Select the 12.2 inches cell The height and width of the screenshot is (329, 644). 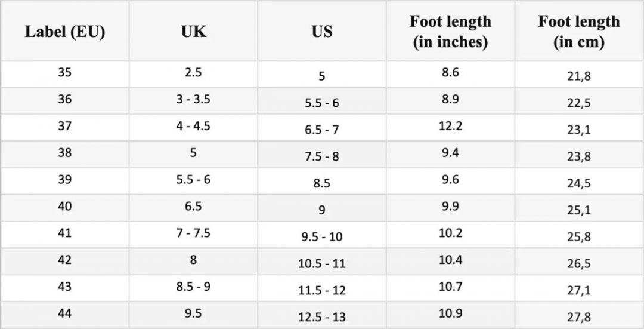click(x=451, y=128)
